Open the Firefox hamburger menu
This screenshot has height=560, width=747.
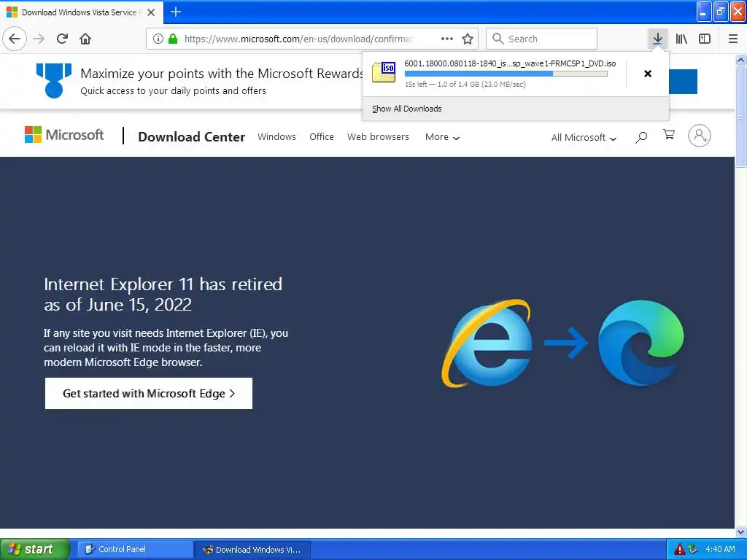pyautogui.click(x=733, y=39)
